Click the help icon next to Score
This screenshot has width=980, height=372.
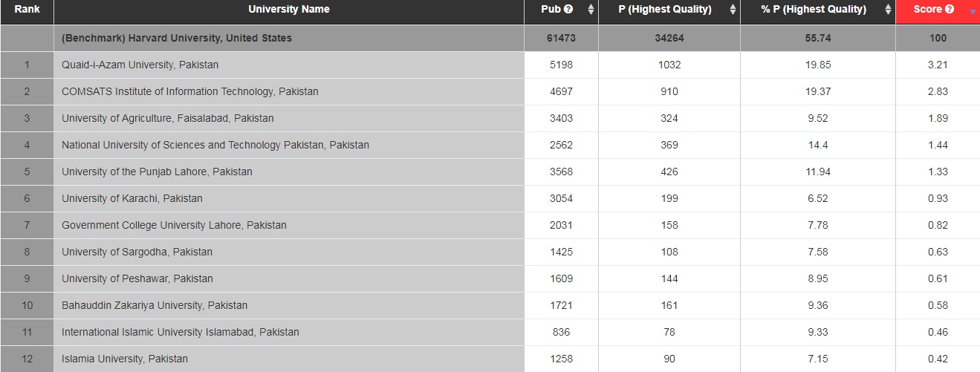coord(949,10)
